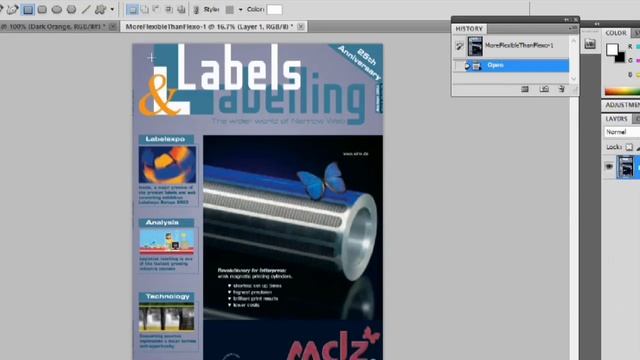Hide Layer 1 using eye icon
The height and width of the screenshot is (360, 640).
point(609,167)
